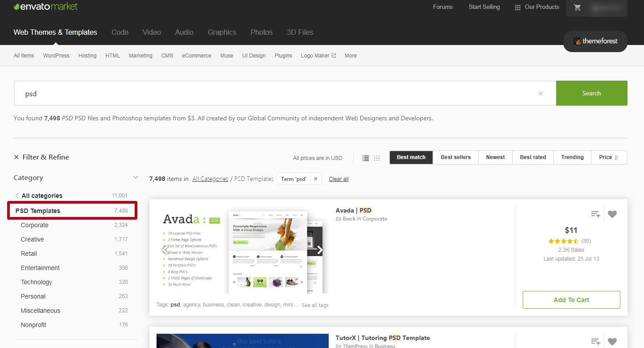This screenshot has height=348, width=644.
Task: Sort by Best rated
Action: point(533,157)
